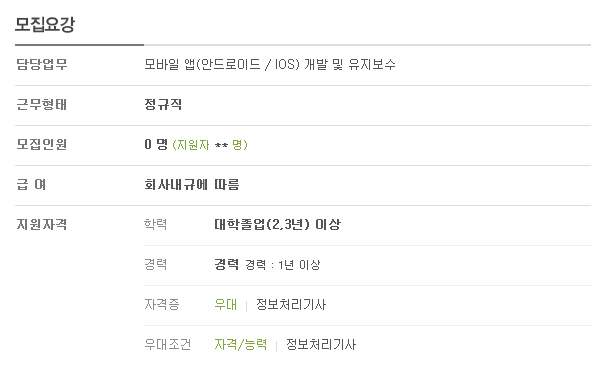
Task: Select the 담당업무 row label
Action: pyautogui.click(x=42, y=64)
